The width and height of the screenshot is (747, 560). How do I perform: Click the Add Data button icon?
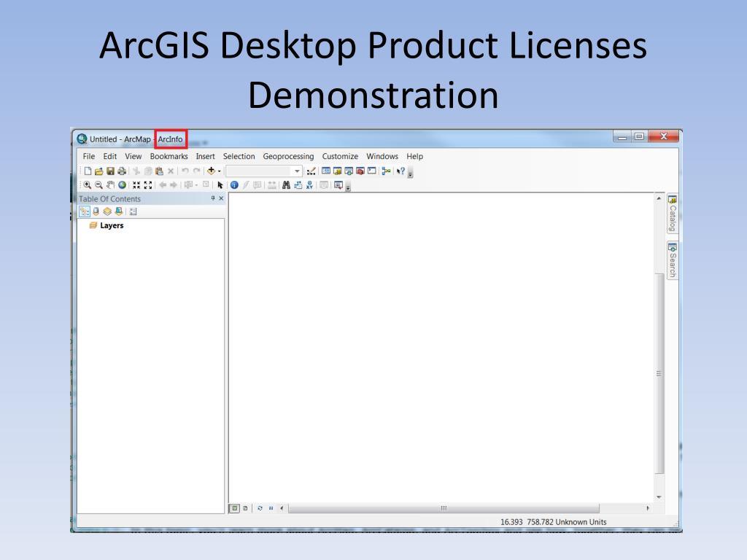211,171
